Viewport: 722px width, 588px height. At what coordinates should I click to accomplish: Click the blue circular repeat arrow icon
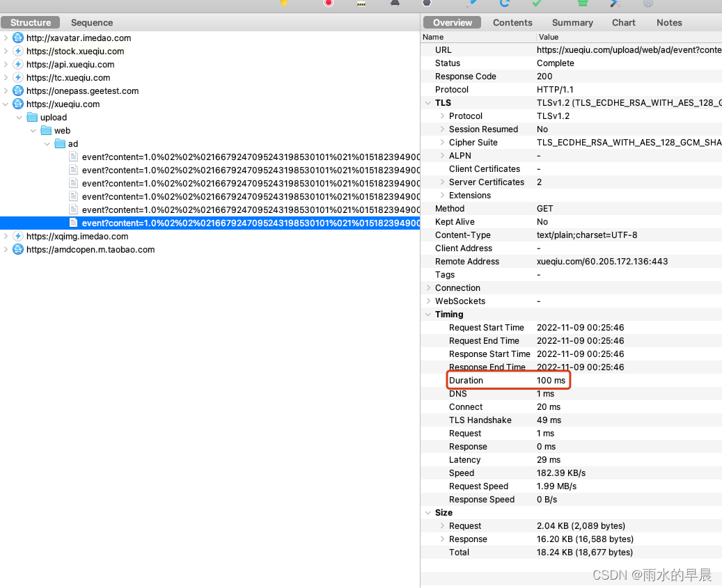(x=505, y=3)
